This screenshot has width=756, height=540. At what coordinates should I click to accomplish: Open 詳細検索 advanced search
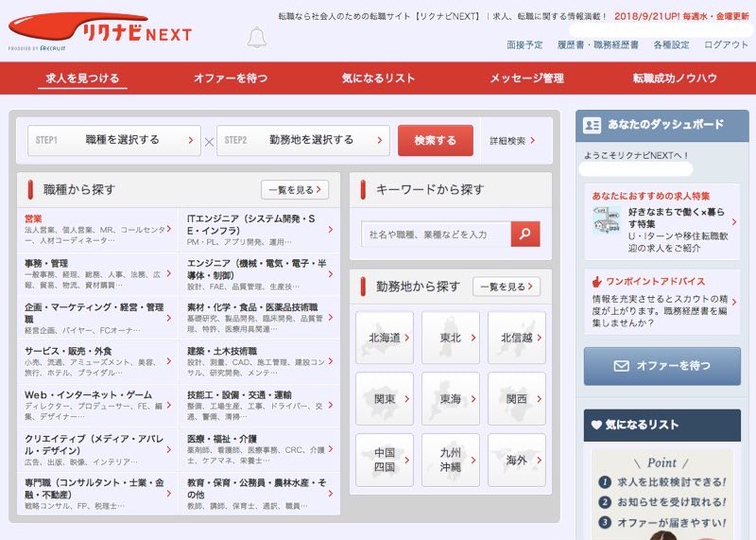pos(512,140)
